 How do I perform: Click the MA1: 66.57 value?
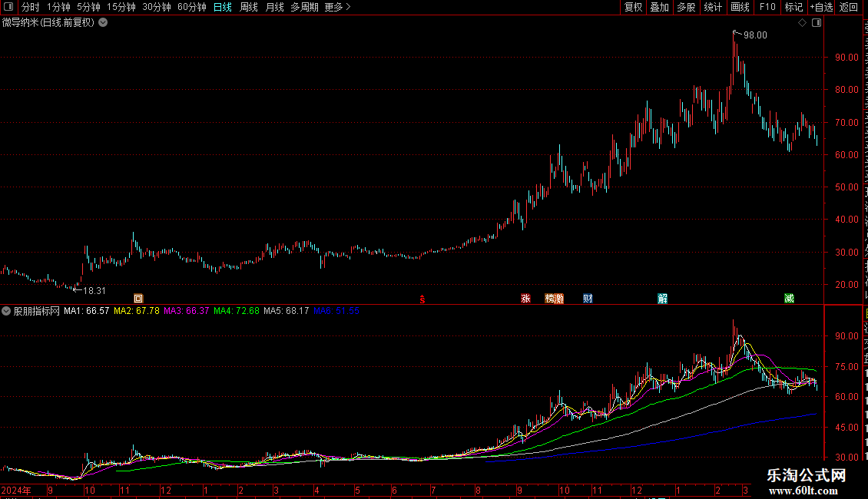point(86,311)
